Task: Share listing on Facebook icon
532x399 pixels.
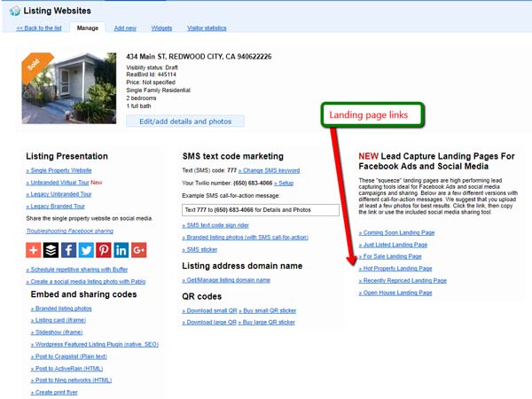Action: tap(69, 250)
